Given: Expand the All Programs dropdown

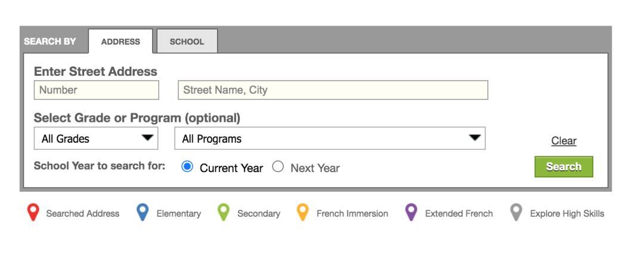Looking at the screenshot, I should (330, 139).
